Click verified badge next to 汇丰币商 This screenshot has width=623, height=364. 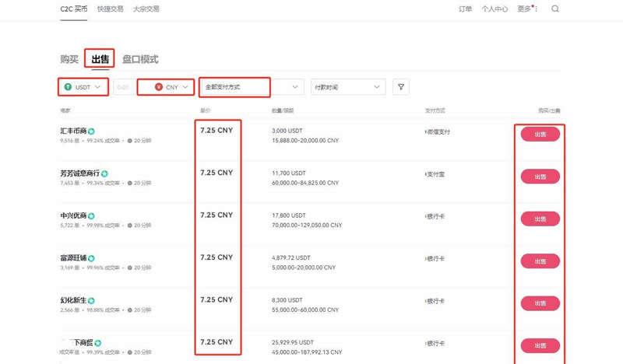click(x=91, y=131)
